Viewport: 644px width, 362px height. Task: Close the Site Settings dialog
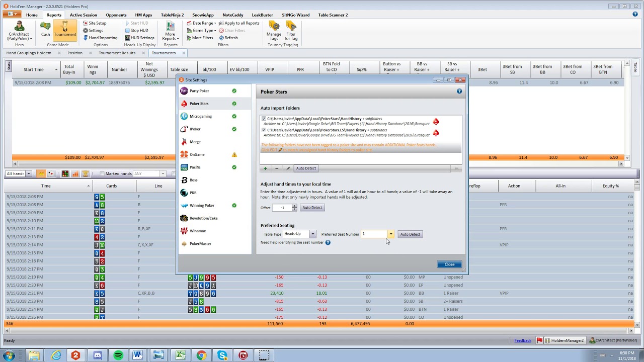[449, 264]
